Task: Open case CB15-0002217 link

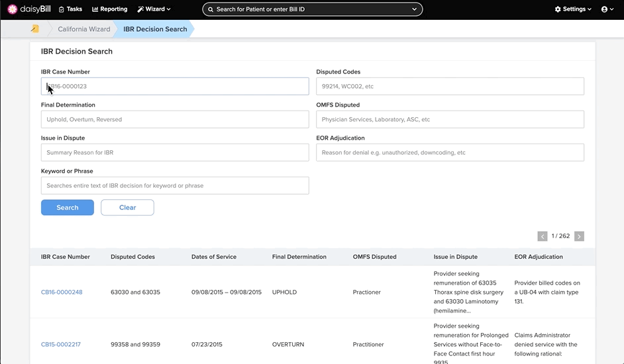Action: click(x=61, y=345)
